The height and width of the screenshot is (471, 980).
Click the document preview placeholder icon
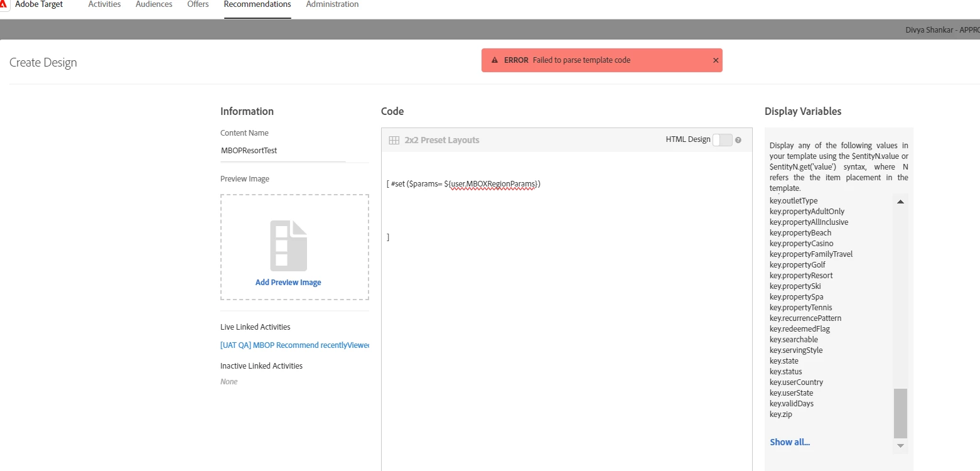pyautogui.click(x=289, y=246)
